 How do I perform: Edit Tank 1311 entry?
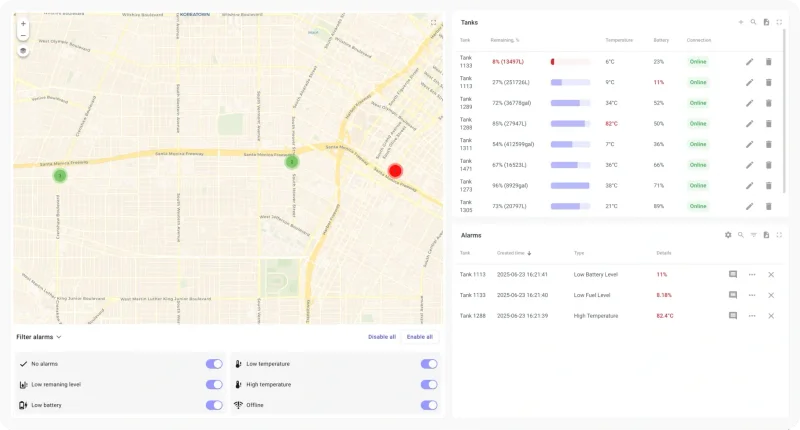pyautogui.click(x=749, y=144)
